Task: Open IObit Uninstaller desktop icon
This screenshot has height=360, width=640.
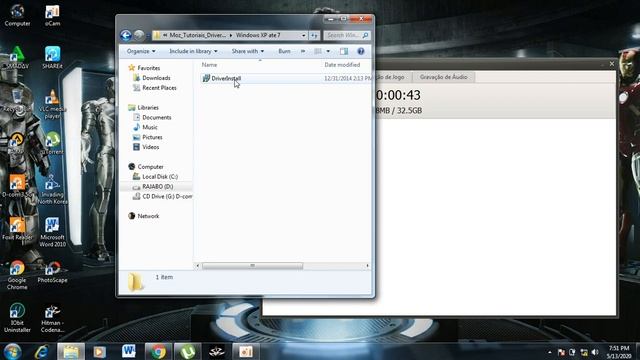Action: point(17,318)
